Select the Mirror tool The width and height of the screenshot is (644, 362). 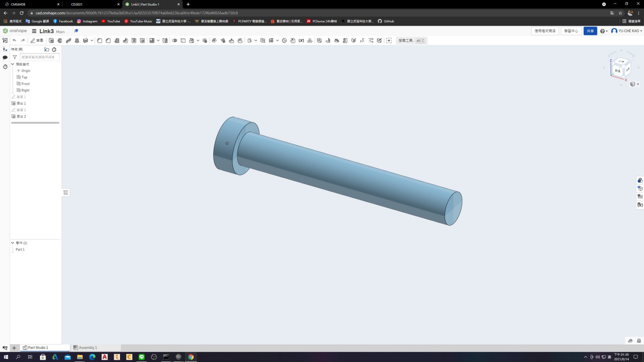coord(165,40)
